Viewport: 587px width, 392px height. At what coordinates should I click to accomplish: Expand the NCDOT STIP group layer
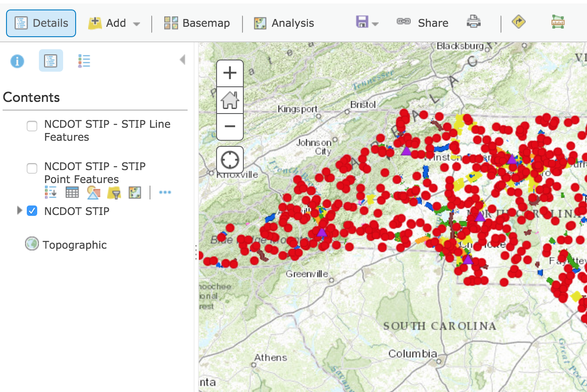[x=19, y=211]
